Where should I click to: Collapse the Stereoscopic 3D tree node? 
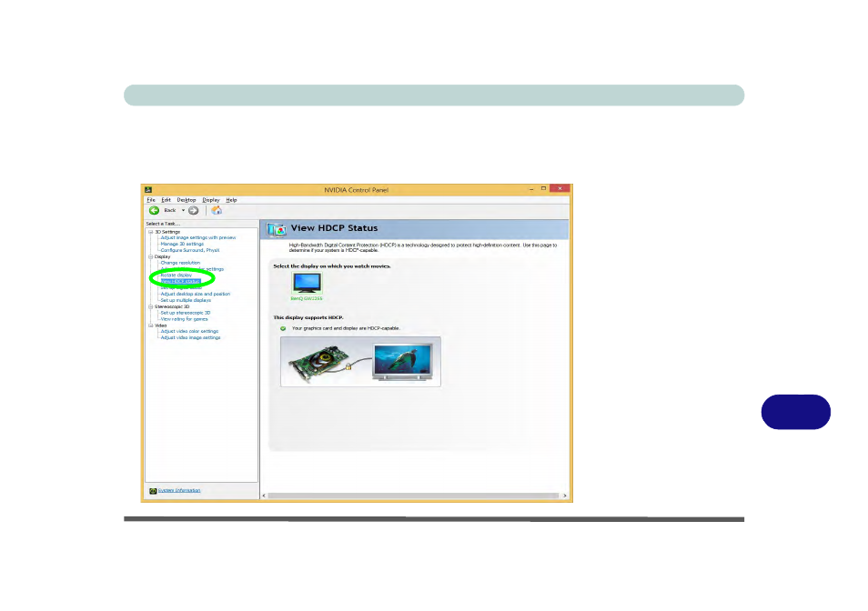[x=150, y=307]
